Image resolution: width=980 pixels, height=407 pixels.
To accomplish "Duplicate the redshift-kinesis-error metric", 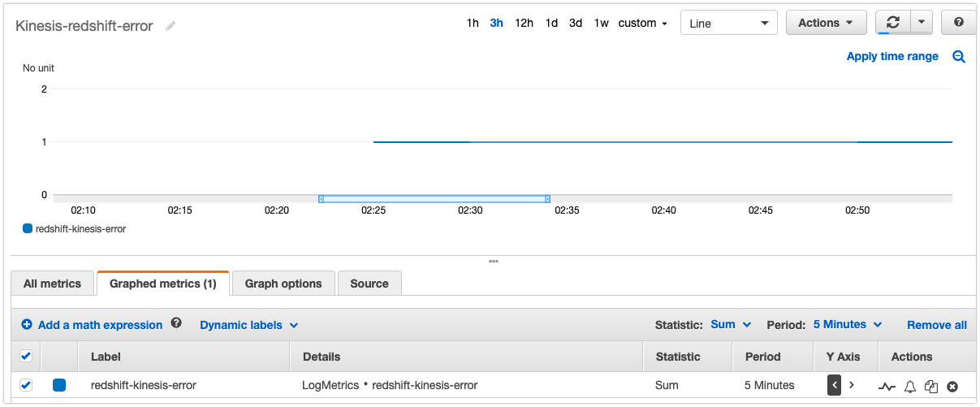I will (931, 387).
